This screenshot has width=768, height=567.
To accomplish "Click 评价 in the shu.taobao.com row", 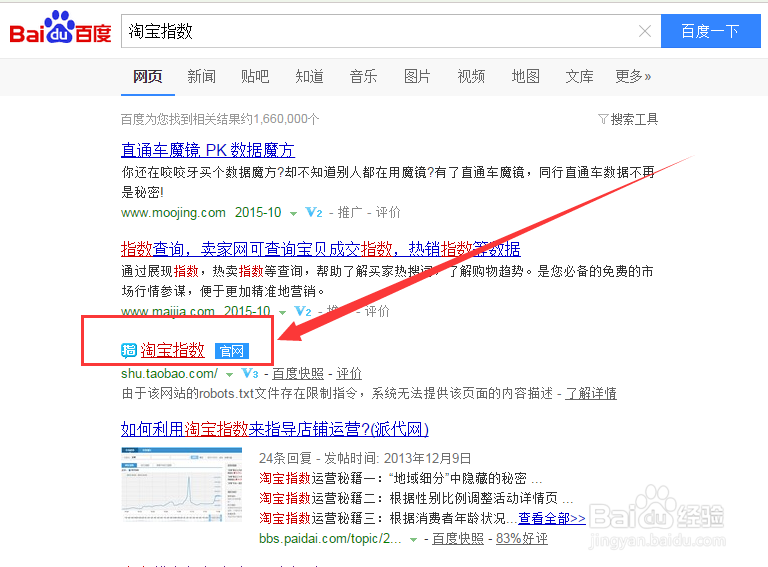I will click(x=349, y=374).
